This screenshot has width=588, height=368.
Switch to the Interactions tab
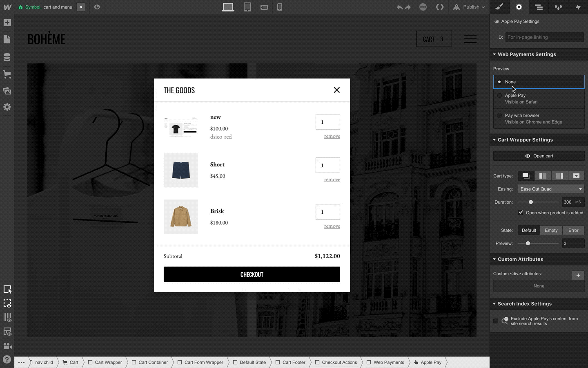578,7
